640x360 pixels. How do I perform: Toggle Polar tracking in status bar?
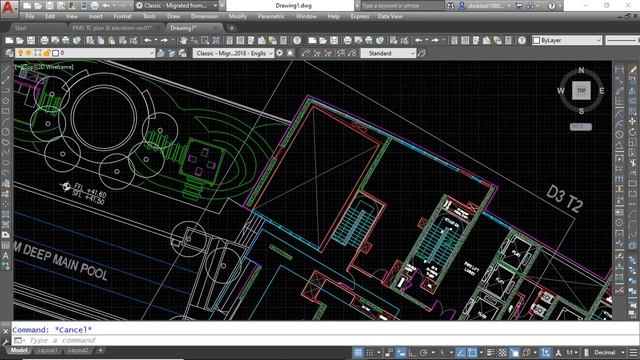click(x=424, y=352)
